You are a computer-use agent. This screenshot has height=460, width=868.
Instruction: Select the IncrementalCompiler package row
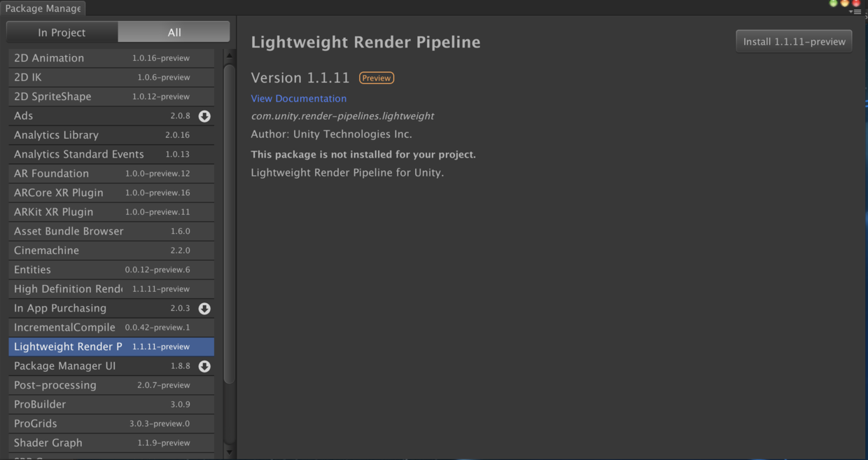[111, 328]
